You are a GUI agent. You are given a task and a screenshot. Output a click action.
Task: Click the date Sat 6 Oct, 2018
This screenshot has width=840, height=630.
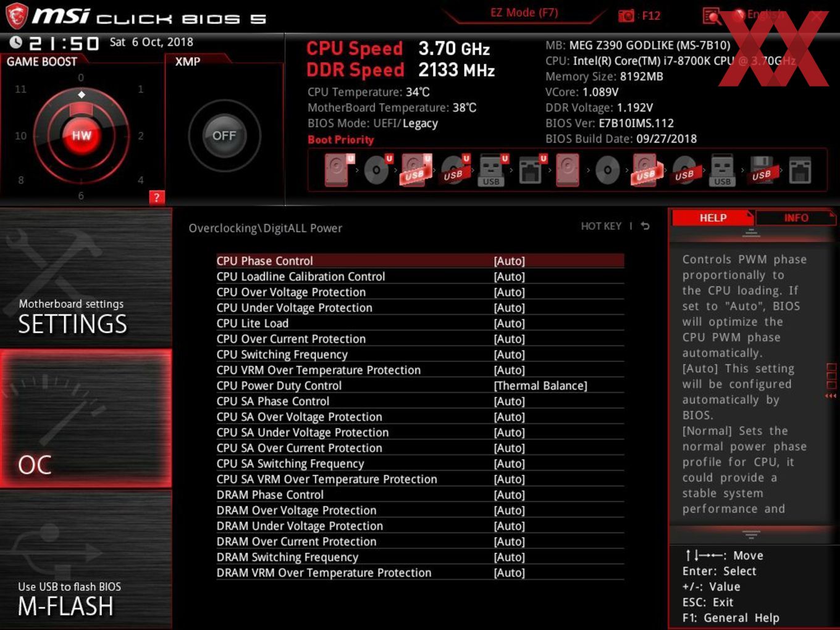[x=151, y=42]
